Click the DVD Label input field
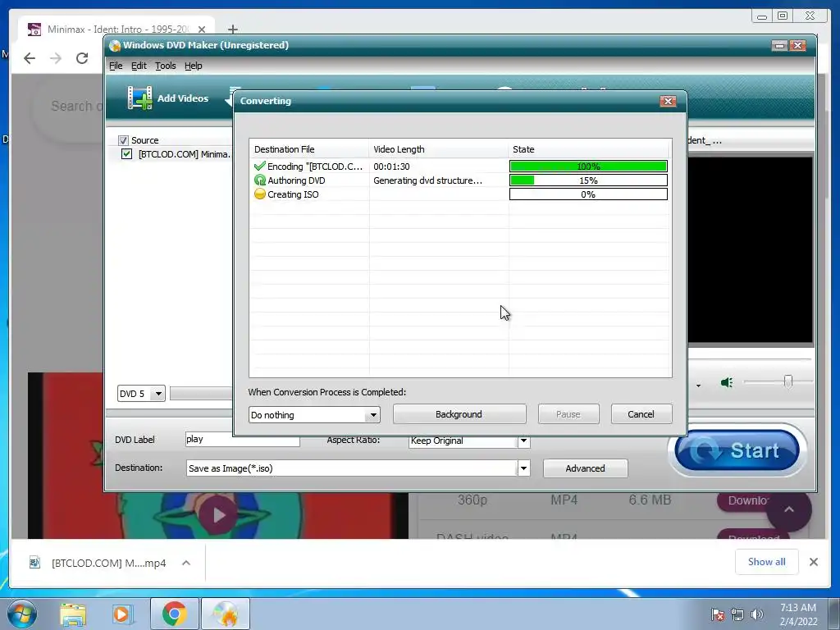Screen dimensions: 840x630 click(242, 440)
